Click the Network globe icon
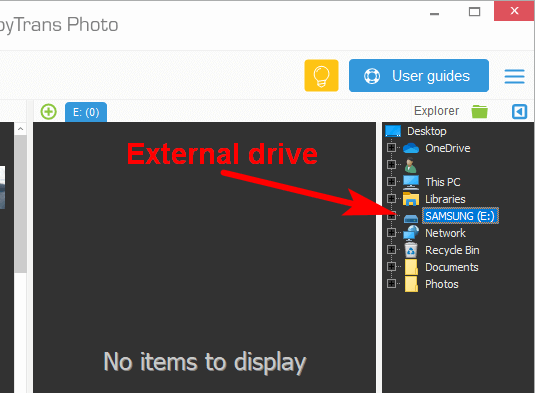This screenshot has width=535, height=393. pos(411,233)
